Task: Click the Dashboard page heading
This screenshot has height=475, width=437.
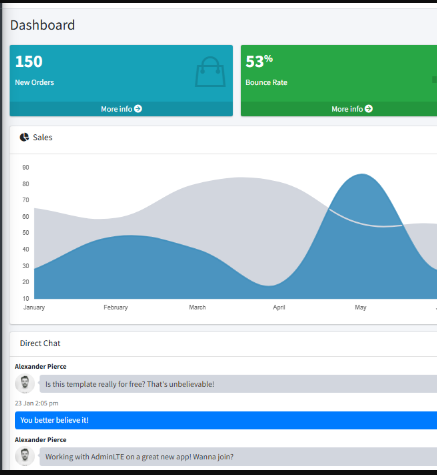Action: (x=42, y=25)
